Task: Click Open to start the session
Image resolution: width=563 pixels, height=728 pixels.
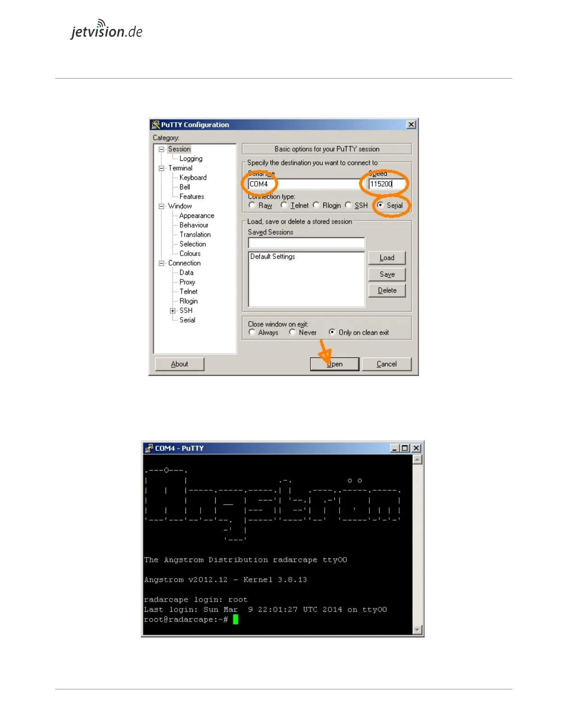Action: point(335,364)
